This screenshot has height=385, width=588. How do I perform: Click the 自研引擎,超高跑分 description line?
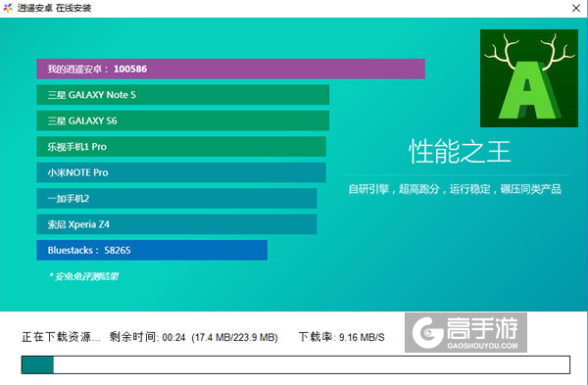point(455,189)
